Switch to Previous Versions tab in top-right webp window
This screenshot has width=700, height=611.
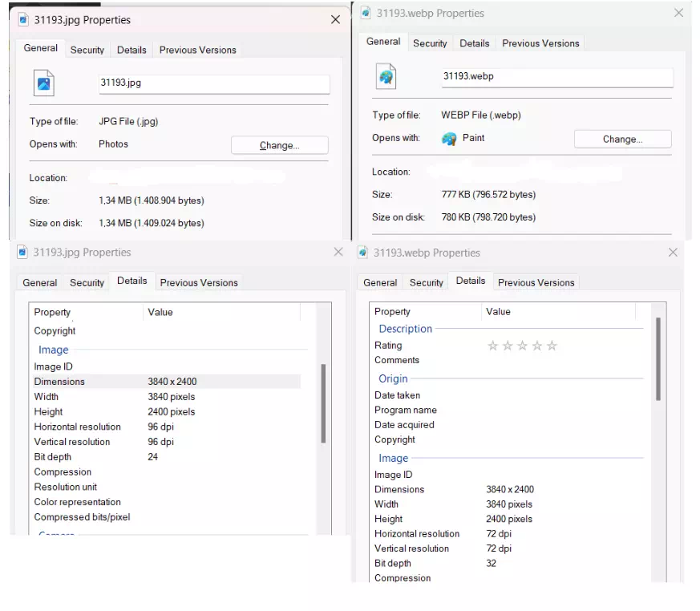click(x=540, y=43)
